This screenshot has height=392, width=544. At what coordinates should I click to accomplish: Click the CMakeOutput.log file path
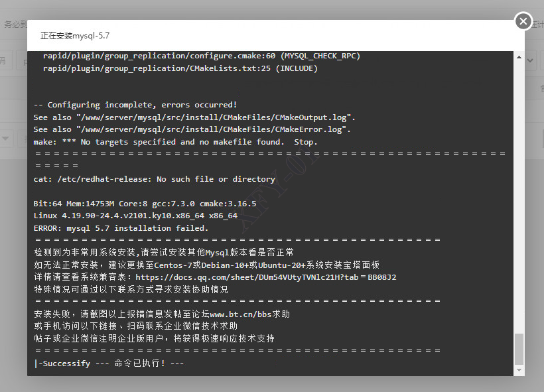pos(216,117)
